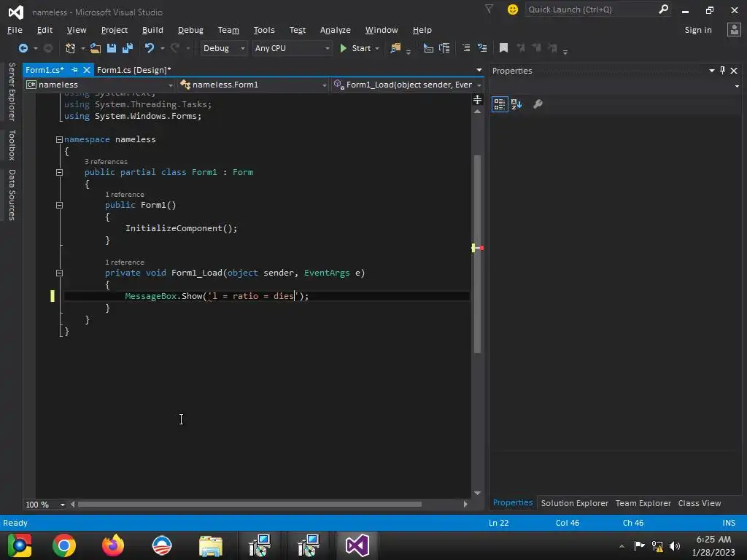Image resolution: width=747 pixels, height=560 pixels.
Task: Create a new project from the toolbar
Action: click(71, 48)
